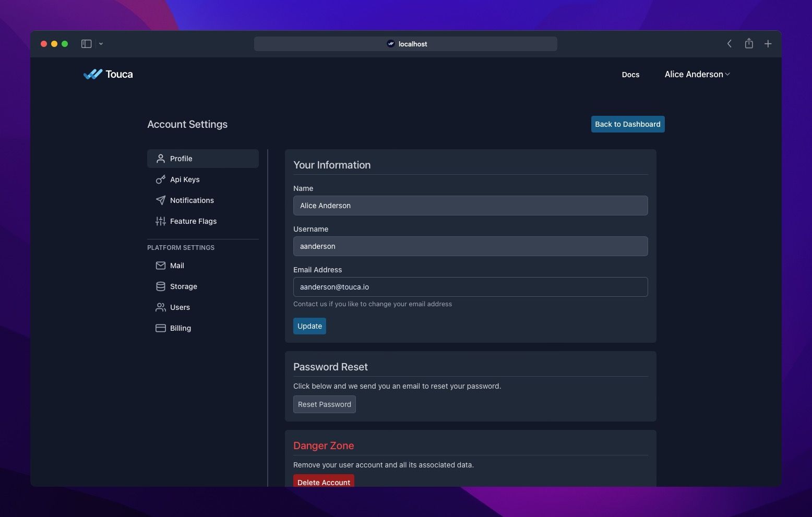
Task: Click the Touca logo checkmark icon
Action: click(93, 74)
